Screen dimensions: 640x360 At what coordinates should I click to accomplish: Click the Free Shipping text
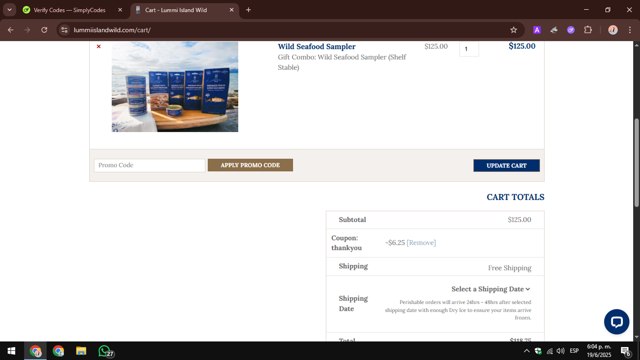(509, 268)
